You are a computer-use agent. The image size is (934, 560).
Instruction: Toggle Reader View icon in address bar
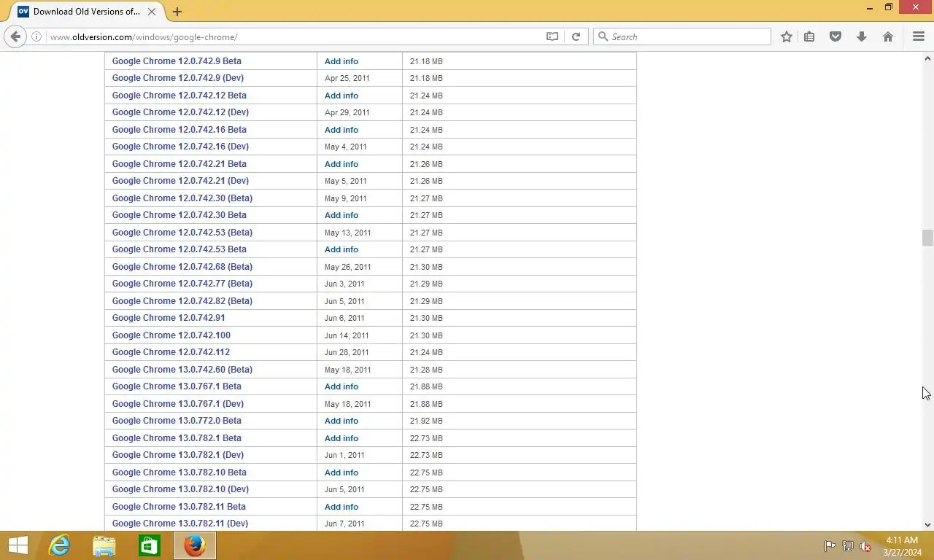(x=552, y=36)
